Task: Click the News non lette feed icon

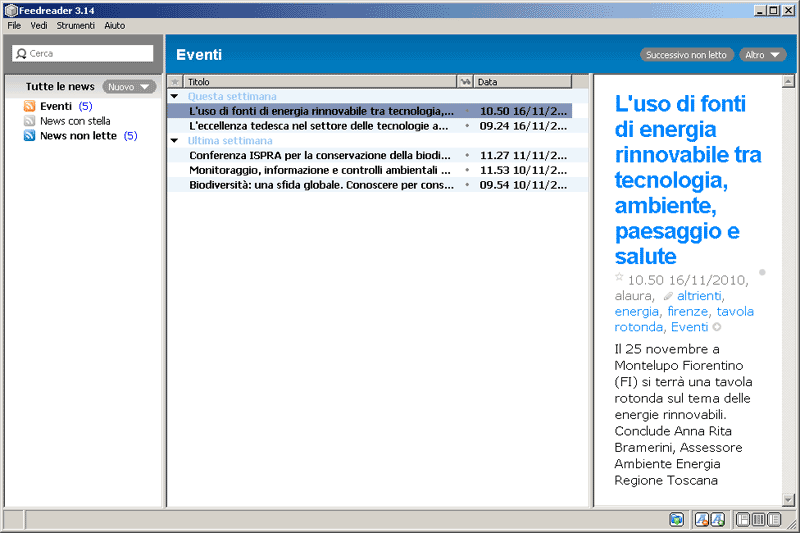Action: 30,136
